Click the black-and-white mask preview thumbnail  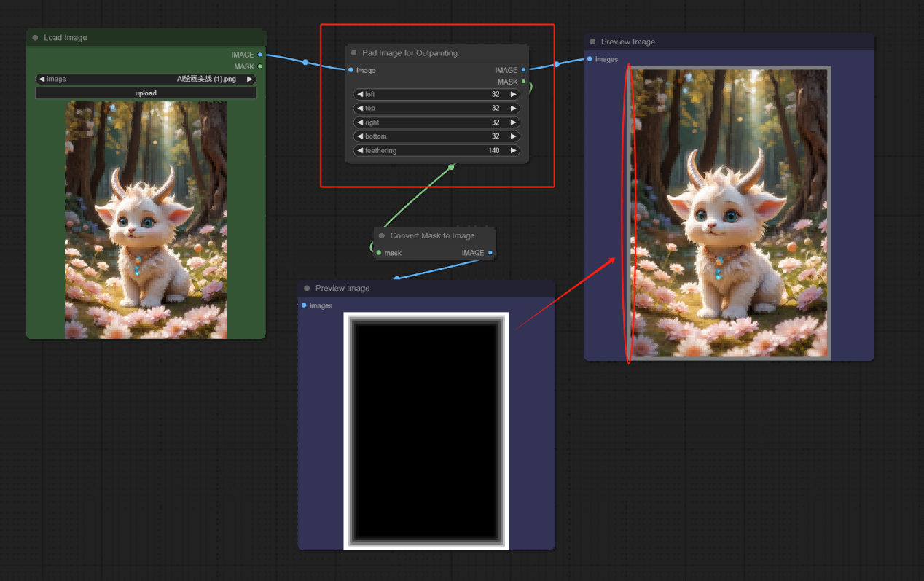(x=426, y=431)
